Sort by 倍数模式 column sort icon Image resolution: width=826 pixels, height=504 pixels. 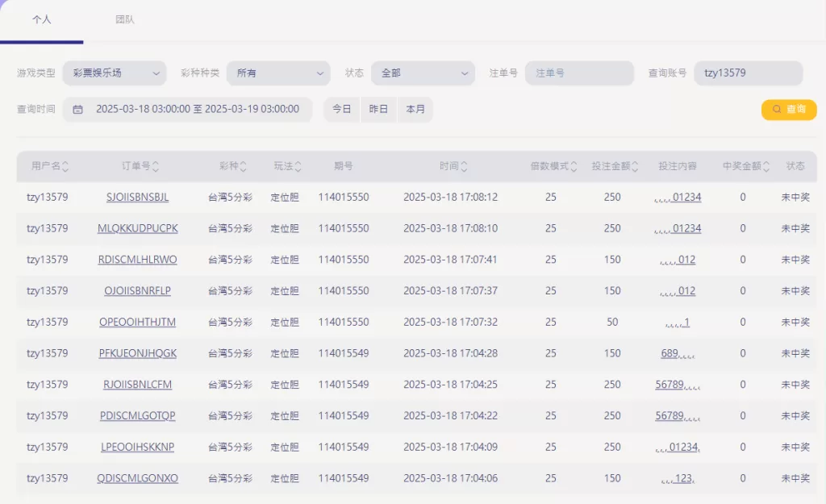tap(574, 167)
